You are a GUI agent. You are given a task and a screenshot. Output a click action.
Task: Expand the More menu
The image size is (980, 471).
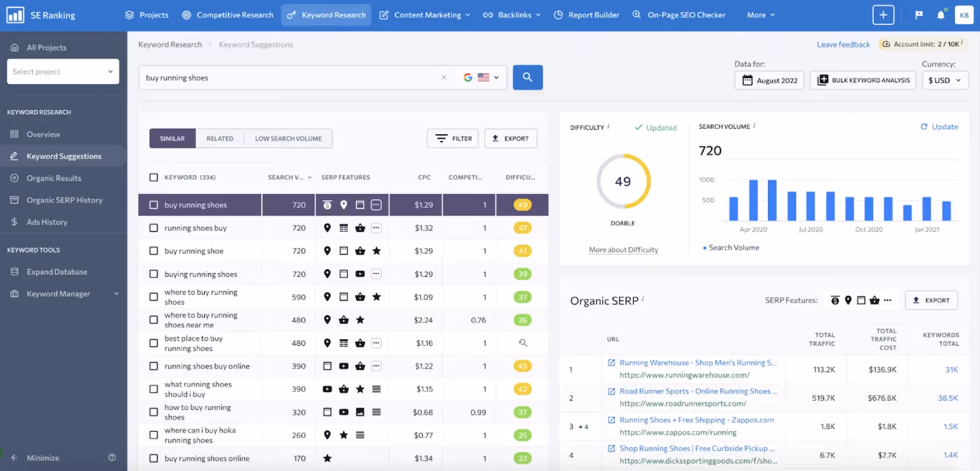coord(761,15)
